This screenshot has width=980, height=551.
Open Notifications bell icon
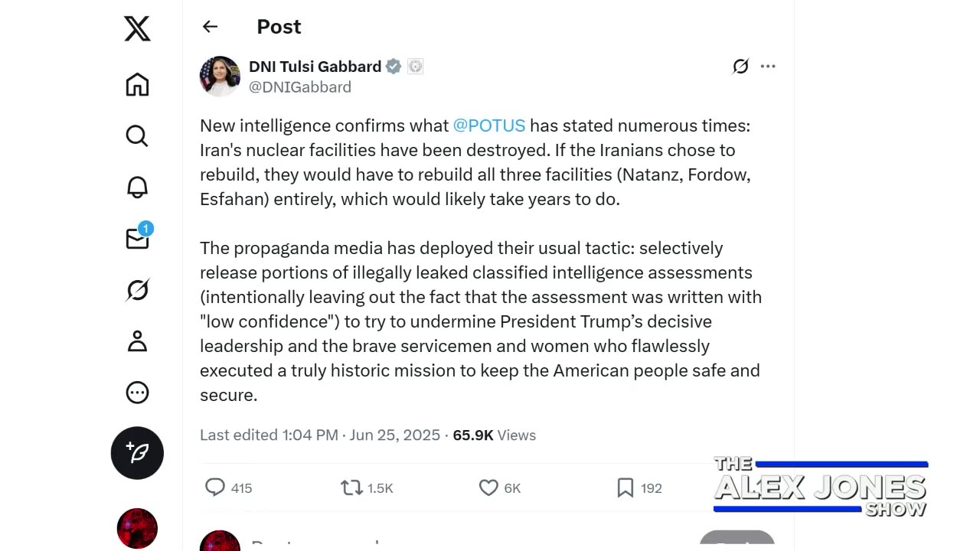pyautogui.click(x=137, y=187)
